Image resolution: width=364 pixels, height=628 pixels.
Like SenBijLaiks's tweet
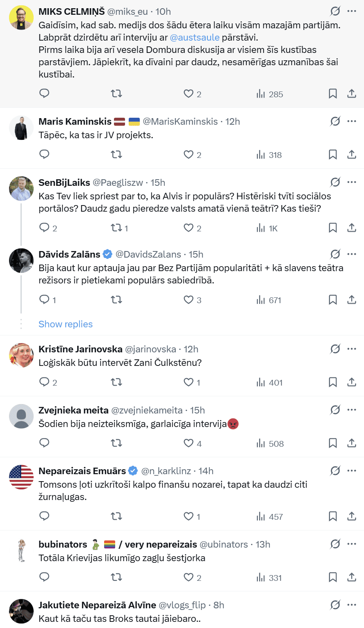pos(189,228)
